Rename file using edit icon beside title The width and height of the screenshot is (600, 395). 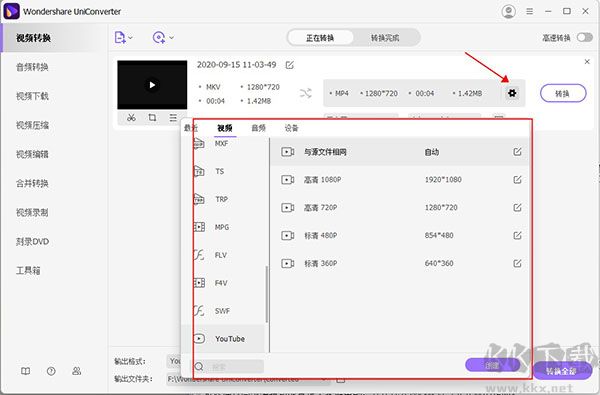290,65
